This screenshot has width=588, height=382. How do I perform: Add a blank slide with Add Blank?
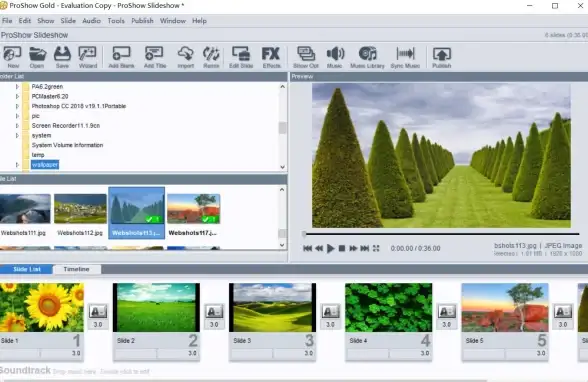tap(121, 57)
